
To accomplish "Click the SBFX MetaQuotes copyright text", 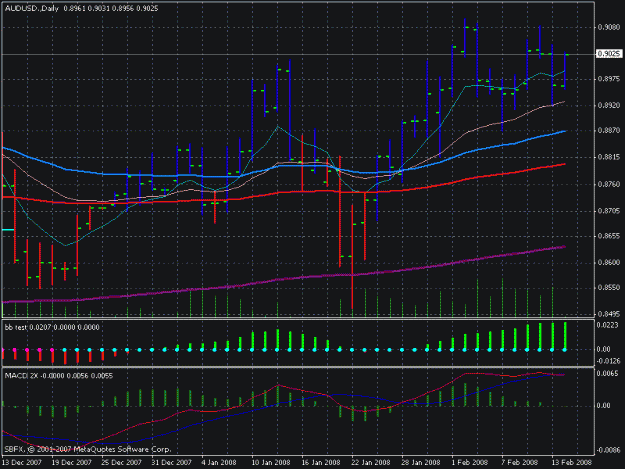I will tap(88, 449).
